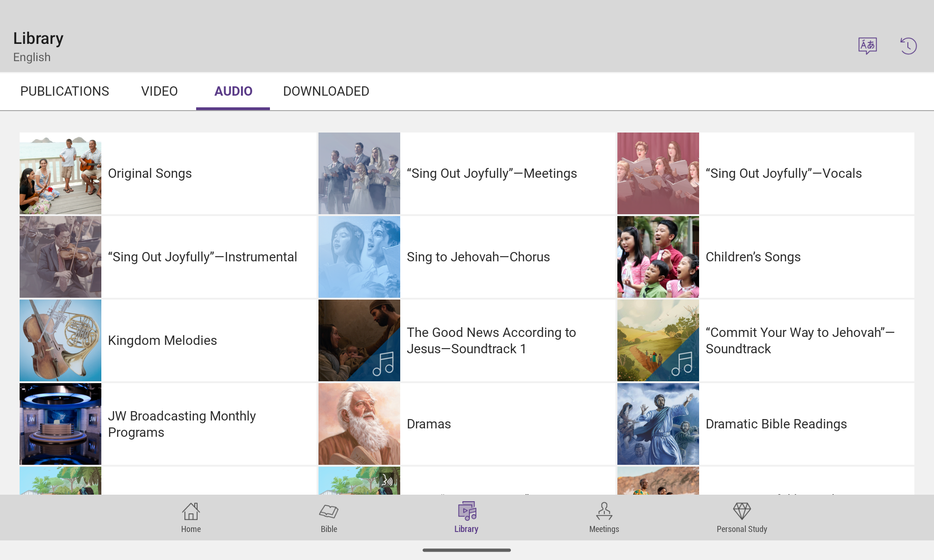This screenshot has height=560, width=934.
Task: Switch to the Publications tab
Action: tap(64, 91)
